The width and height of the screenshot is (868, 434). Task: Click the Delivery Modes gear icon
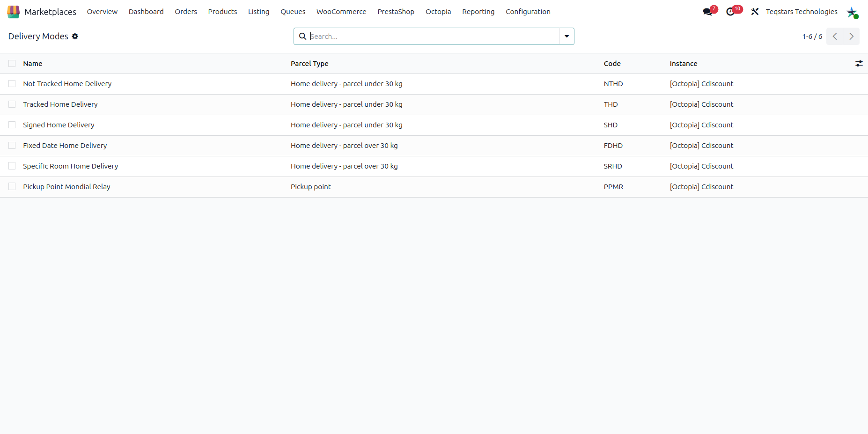(x=75, y=37)
